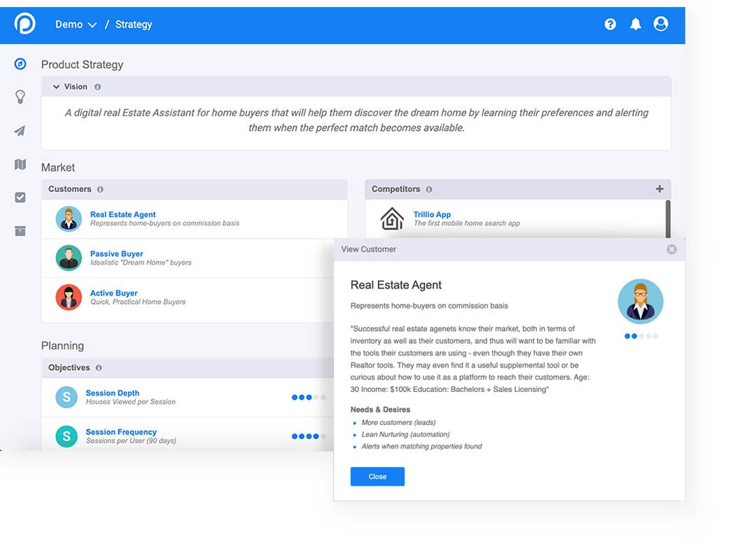Collapse the Vision section chevron
This screenshot has width=735, height=560.
pos(56,87)
